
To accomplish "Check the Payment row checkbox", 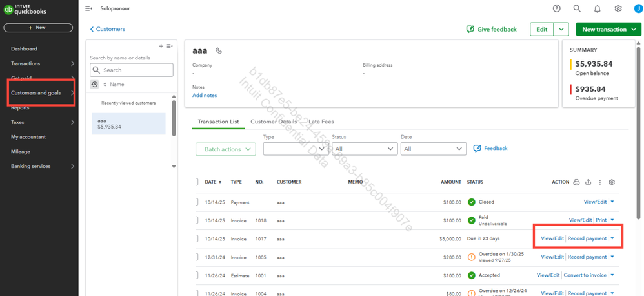I will [196, 202].
